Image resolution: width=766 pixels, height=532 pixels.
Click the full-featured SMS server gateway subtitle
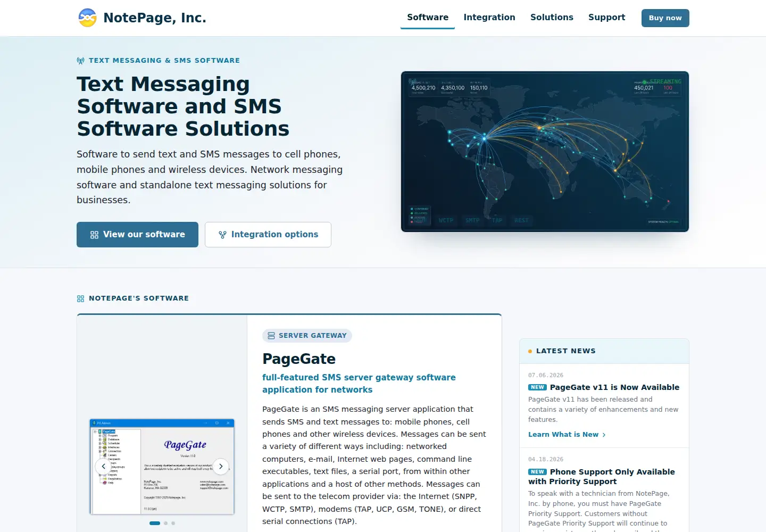pos(359,384)
